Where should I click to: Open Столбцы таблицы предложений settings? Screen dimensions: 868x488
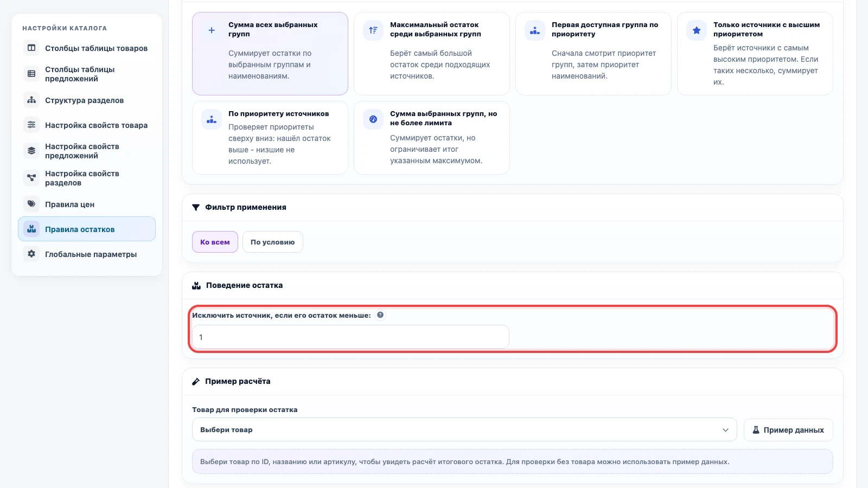click(x=87, y=74)
